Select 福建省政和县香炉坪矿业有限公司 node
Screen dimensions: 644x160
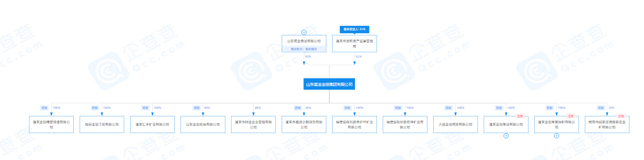pyautogui.click(x=354, y=124)
